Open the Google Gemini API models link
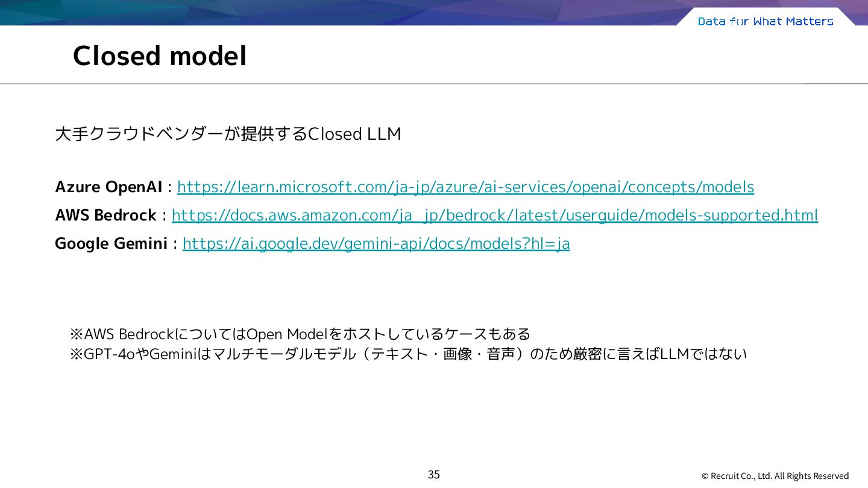This screenshot has width=868, height=488. tap(376, 243)
